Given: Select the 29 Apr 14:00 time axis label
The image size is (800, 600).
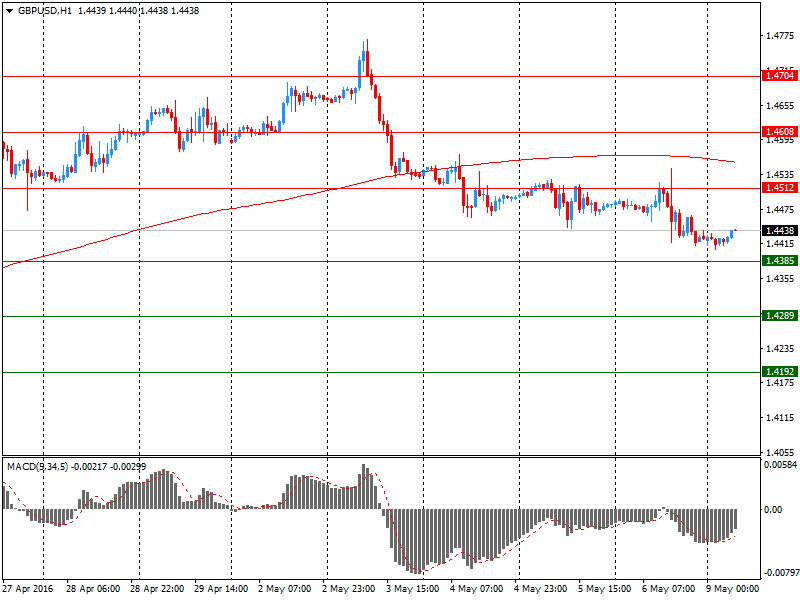Looking at the screenshot, I should (x=221, y=589).
